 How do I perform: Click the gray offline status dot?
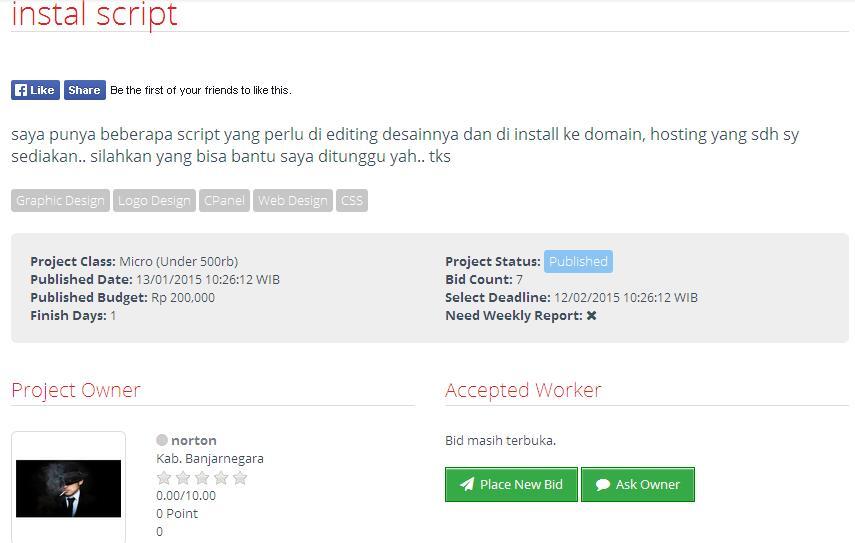[x=162, y=440]
